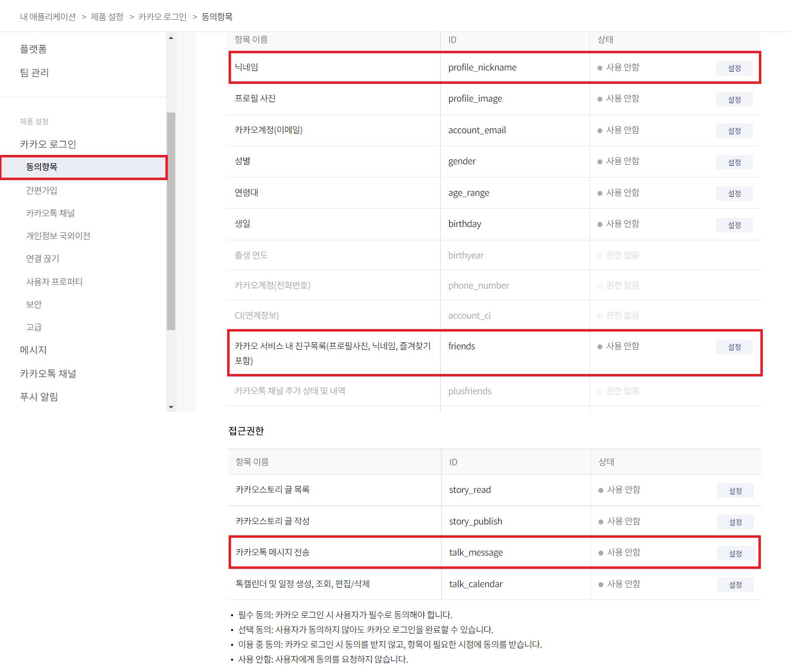
Task: Click the plusfriends ID cell
Action: coord(470,391)
